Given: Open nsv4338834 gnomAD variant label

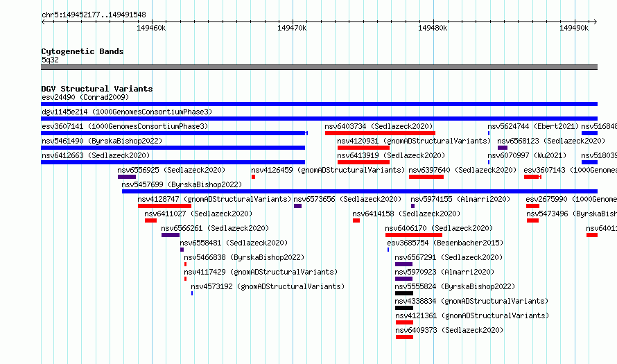Looking at the screenshot, I should 471,301.
